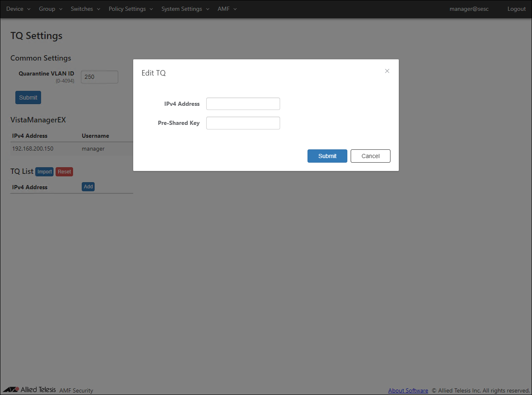The image size is (532, 395).
Task: Click the manager@sesc account label
Action: click(469, 9)
